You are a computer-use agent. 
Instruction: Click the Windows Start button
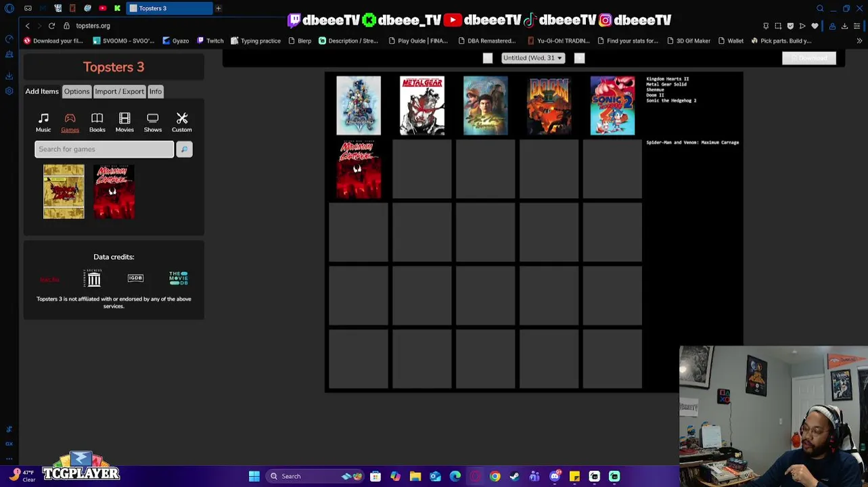(254, 476)
